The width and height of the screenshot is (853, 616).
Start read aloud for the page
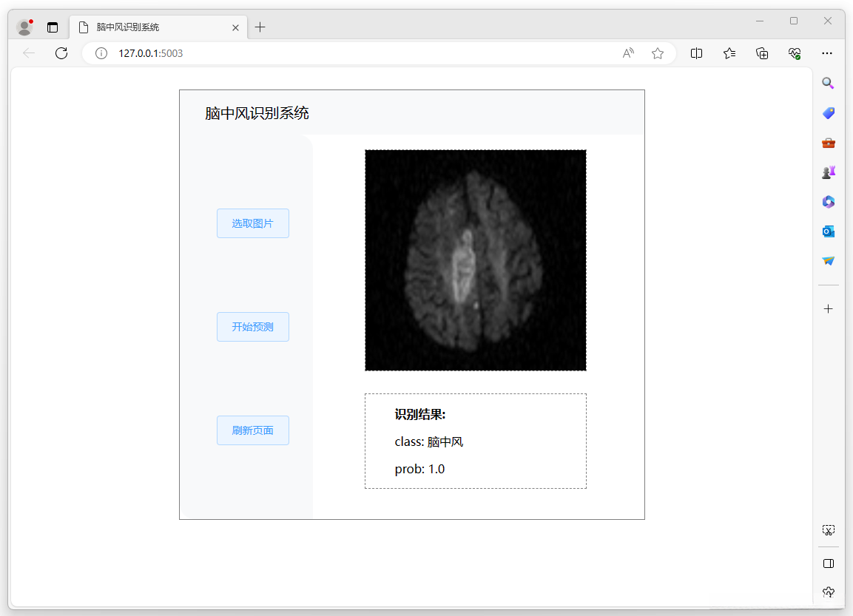pyautogui.click(x=628, y=53)
